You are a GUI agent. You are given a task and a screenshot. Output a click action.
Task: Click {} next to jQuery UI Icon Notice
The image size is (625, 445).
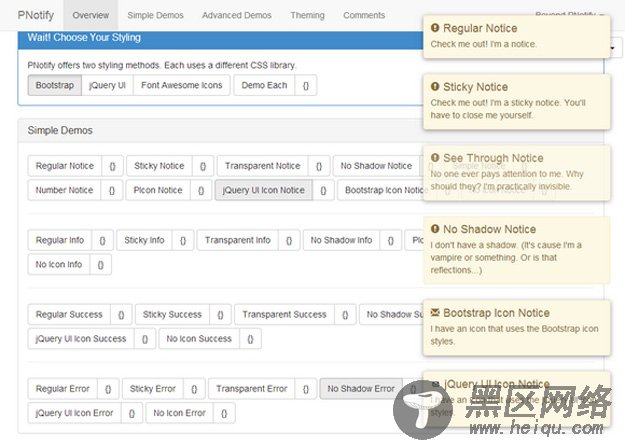(x=323, y=190)
